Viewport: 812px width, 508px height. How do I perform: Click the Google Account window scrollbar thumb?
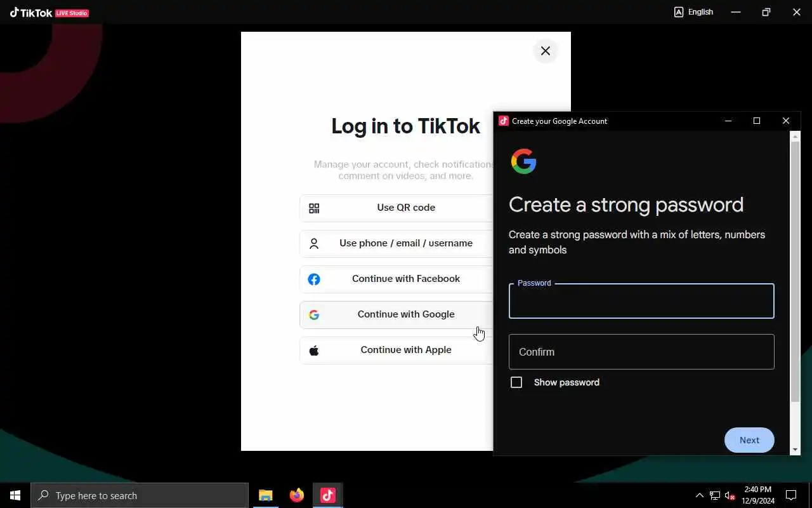pyautogui.click(x=796, y=272)
